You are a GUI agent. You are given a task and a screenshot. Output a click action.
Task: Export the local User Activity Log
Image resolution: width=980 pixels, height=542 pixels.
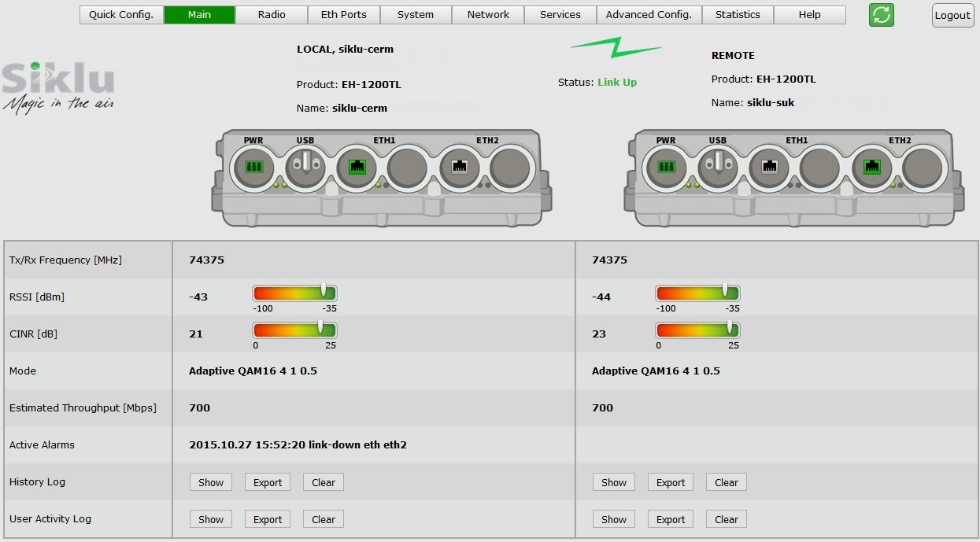click(268, 519)
